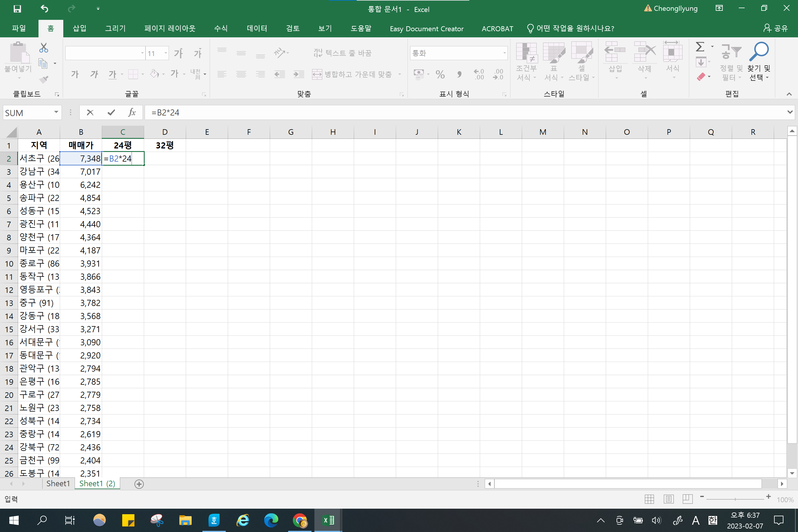
Task: Confirm formula with the checkmark Enter icon
Action: pos(111,113)
